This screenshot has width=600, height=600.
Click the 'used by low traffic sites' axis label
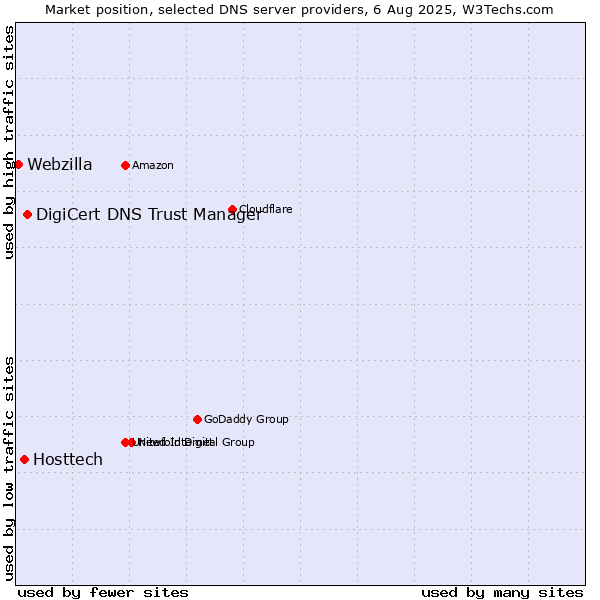click(9, 469)
